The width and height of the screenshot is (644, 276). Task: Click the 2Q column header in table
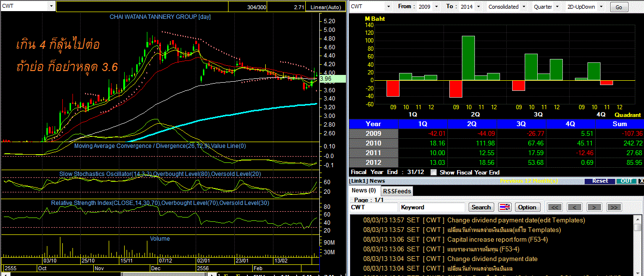click(x=472, y=124)
